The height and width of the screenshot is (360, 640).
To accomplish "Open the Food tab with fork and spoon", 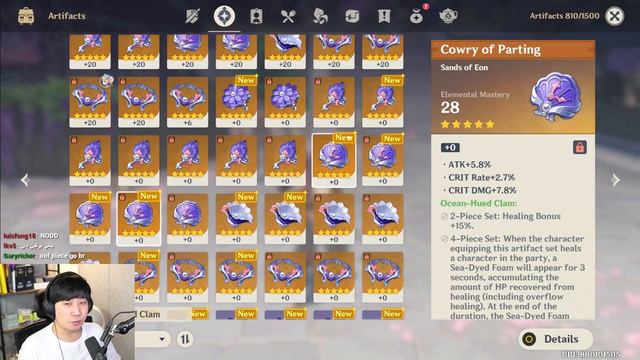I will [288, 16].
